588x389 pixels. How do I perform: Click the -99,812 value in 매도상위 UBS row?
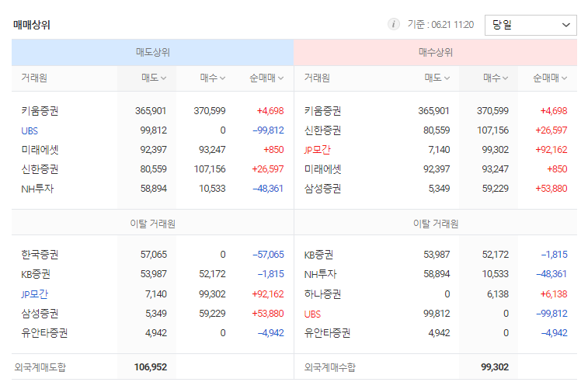pos(268,130)
